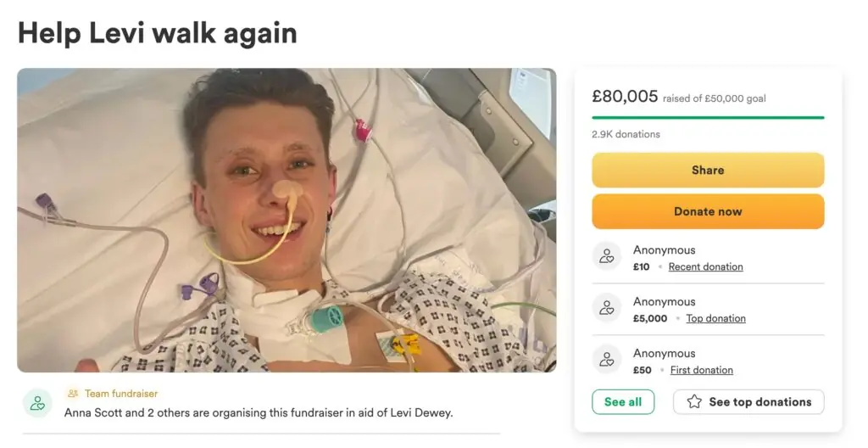The width and height of the screenshot is (868, 448).
Task: Click the organiser text mentioning Anna Scott
Action: [259, 412]
